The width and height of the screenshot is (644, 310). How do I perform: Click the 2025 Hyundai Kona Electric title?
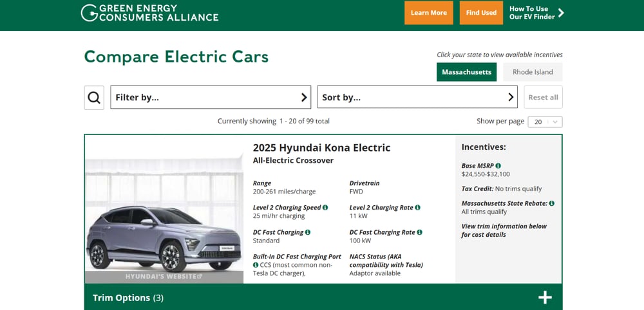tap(321, 148)
